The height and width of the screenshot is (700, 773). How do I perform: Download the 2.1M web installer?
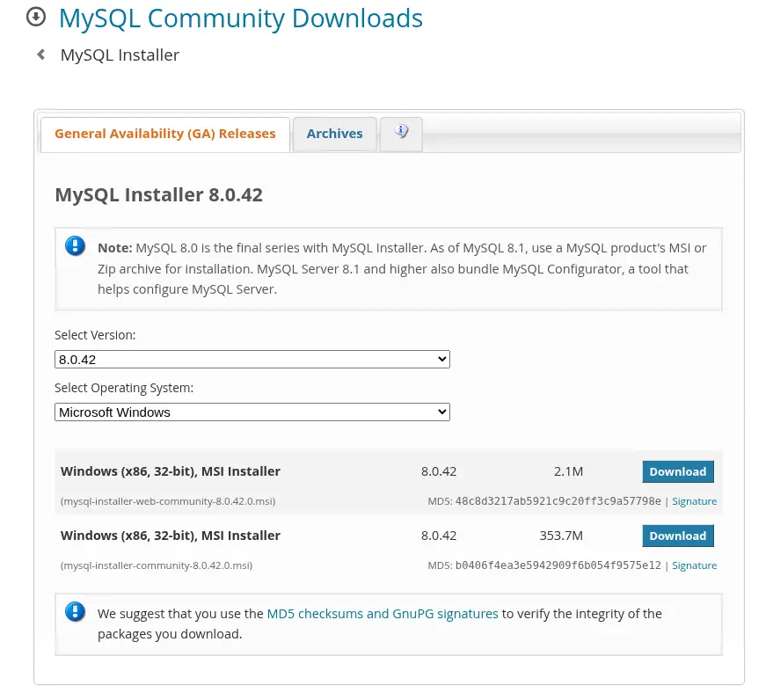click(677, 471)
